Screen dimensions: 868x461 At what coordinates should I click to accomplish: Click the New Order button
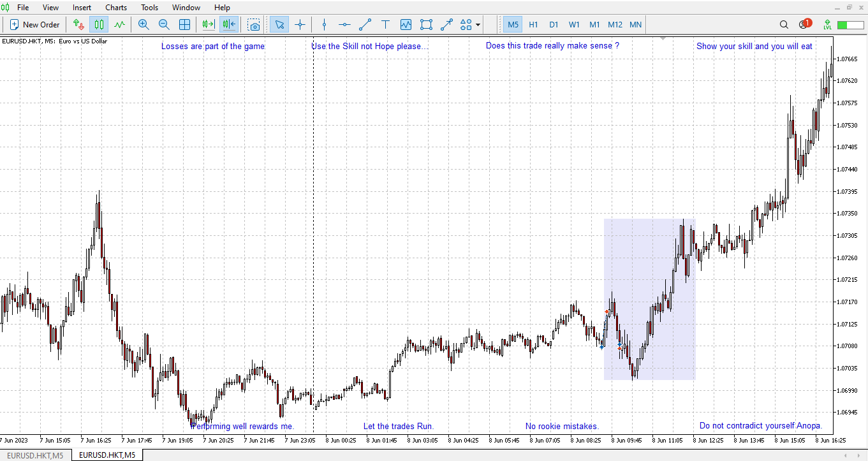pyautogui.click(x=35, y=24)
